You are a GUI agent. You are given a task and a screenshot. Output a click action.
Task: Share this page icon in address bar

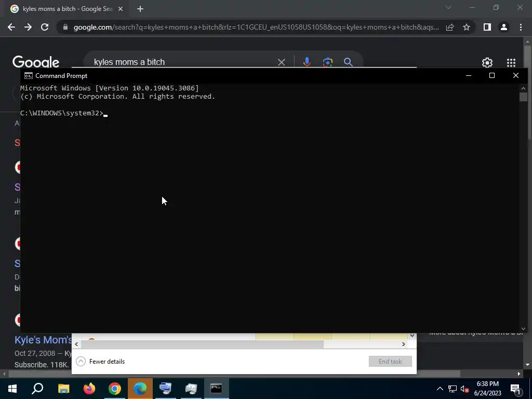pos(450,27)
